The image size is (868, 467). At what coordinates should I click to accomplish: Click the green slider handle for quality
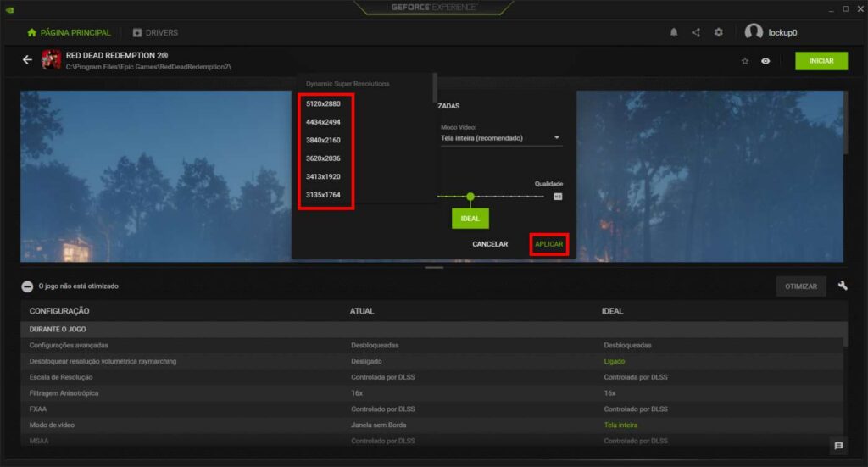[470, 197]
